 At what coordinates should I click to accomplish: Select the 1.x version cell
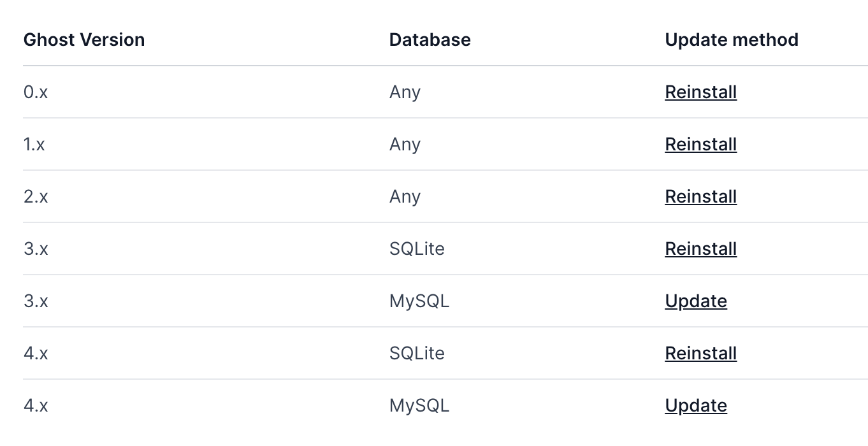click(34, 144)
